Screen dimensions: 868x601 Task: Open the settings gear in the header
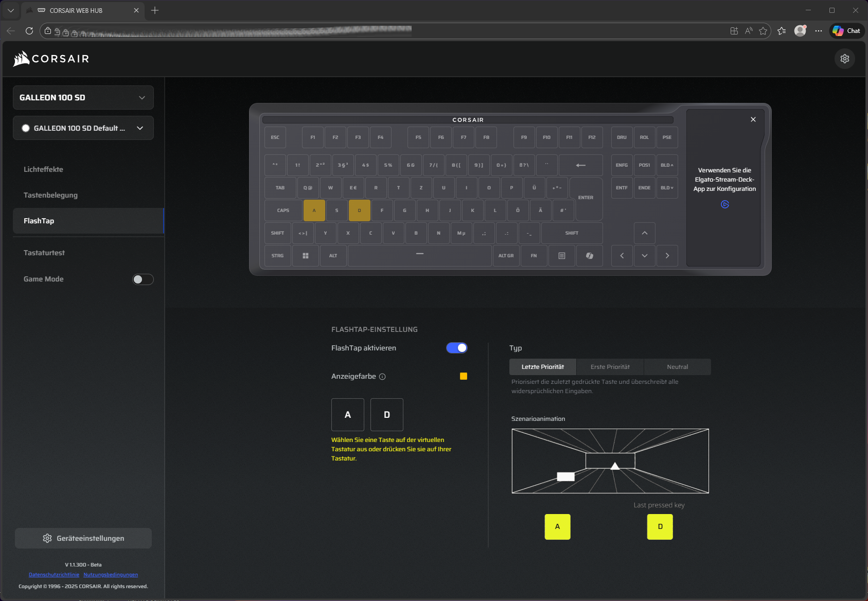point(844,59)
